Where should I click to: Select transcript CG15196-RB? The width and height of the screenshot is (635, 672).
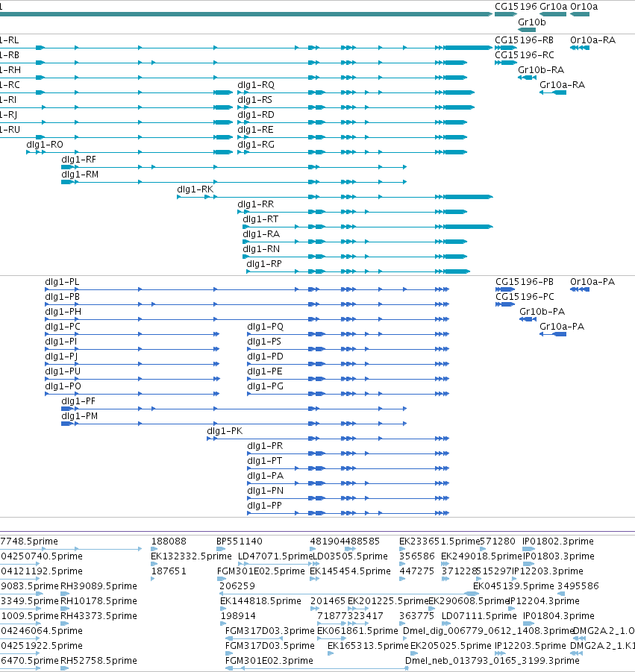[524, 40]
